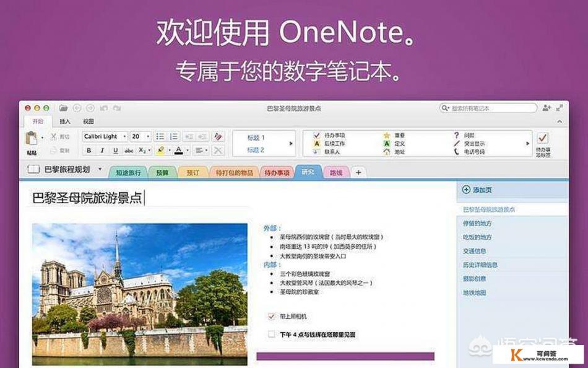
Task: Open the 待打包的物品 section tab
Action: [x=235, y=173]
